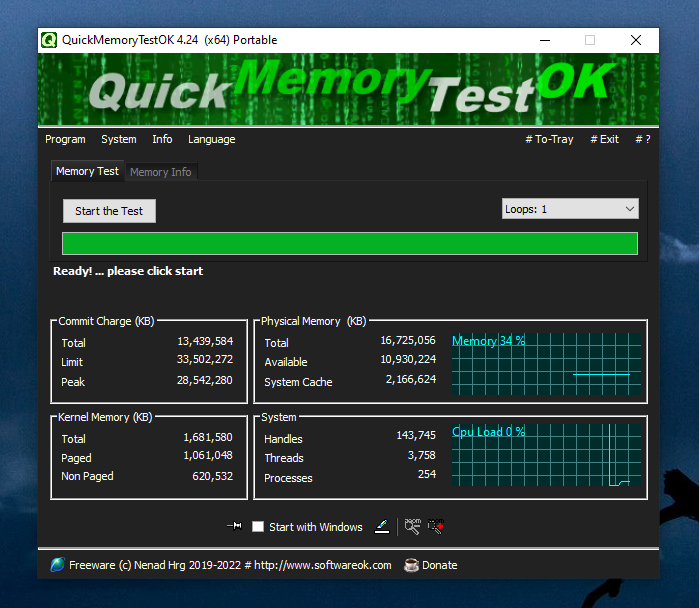This screenshot has height=608, width=699.
Task: Open the Program menu
Action: point(65,139)
